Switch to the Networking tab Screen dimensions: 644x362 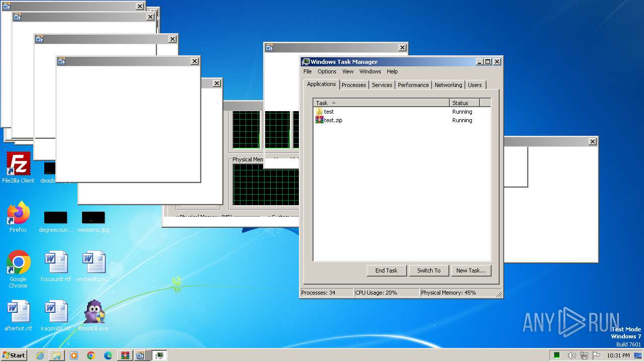pyautogui.click(x=448, y=85)
